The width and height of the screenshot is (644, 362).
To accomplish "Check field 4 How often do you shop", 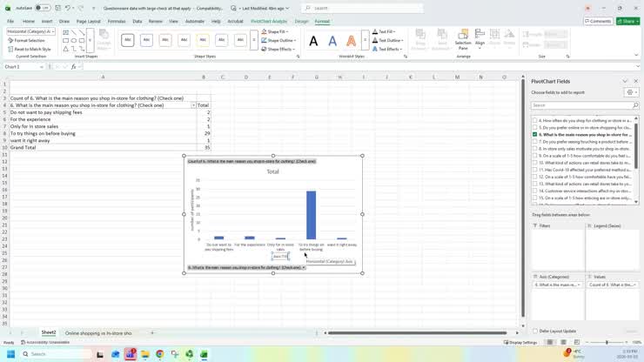I will tap(534, 120).
